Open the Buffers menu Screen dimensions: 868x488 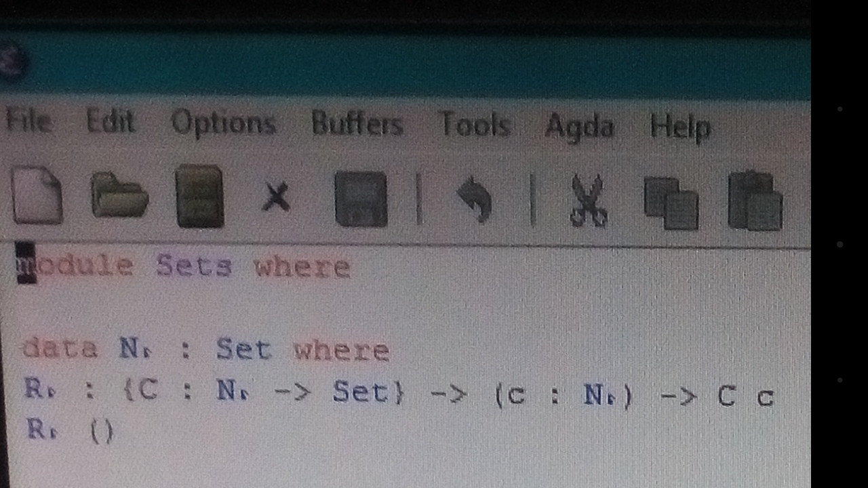click(357, 124)
